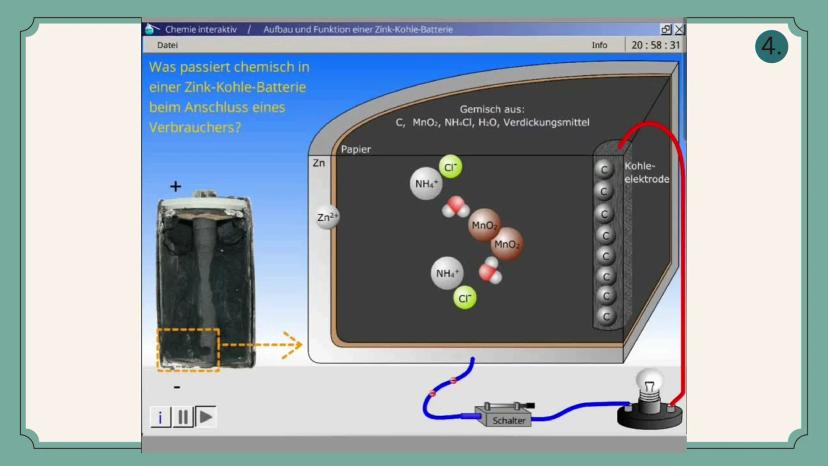Click the Chemie interaktiv app icon in the title bar
The height and width of the screenshot is (466, 828).
(152, 30)
